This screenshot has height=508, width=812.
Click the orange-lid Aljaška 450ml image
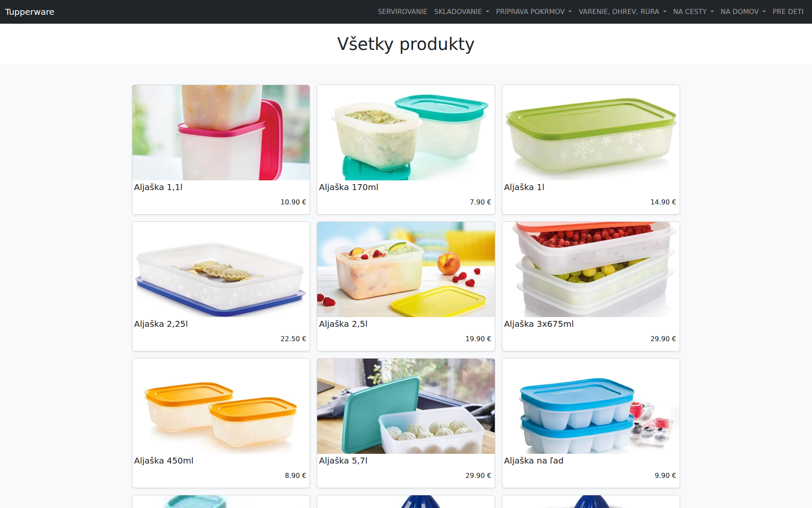coord(221,406)
